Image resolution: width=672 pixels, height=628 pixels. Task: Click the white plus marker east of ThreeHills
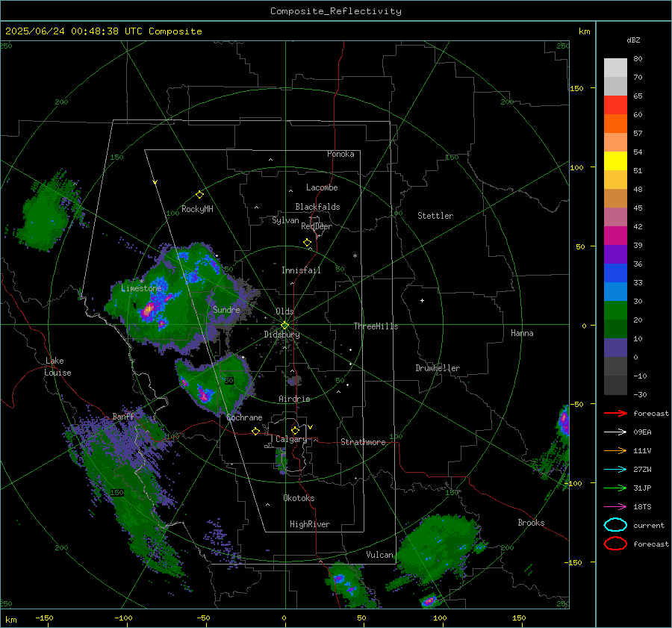point(422,300)
